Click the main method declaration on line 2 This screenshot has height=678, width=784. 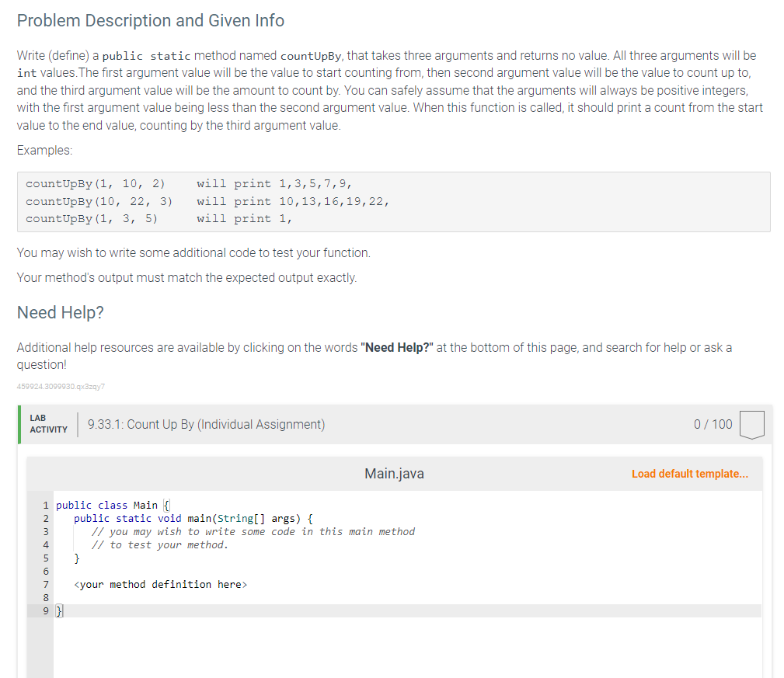point(193,519)
